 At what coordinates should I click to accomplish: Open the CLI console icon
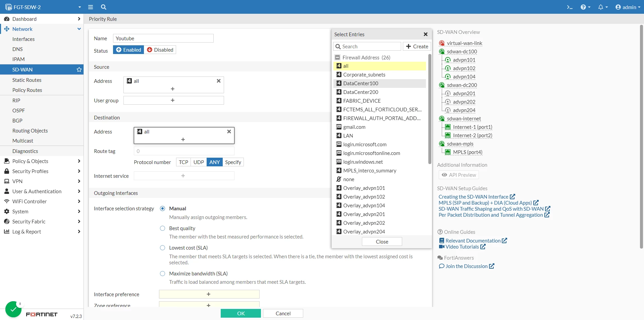pyautogui.click(x=570, y=7)
